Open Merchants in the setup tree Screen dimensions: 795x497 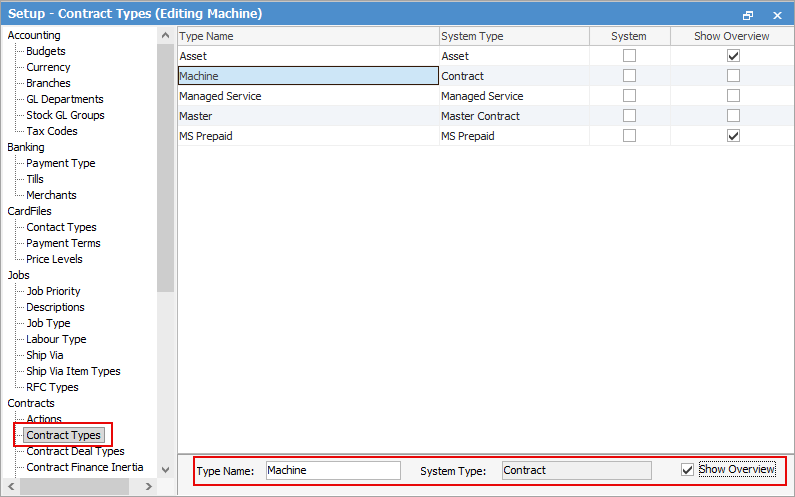(x=51, y=195)
